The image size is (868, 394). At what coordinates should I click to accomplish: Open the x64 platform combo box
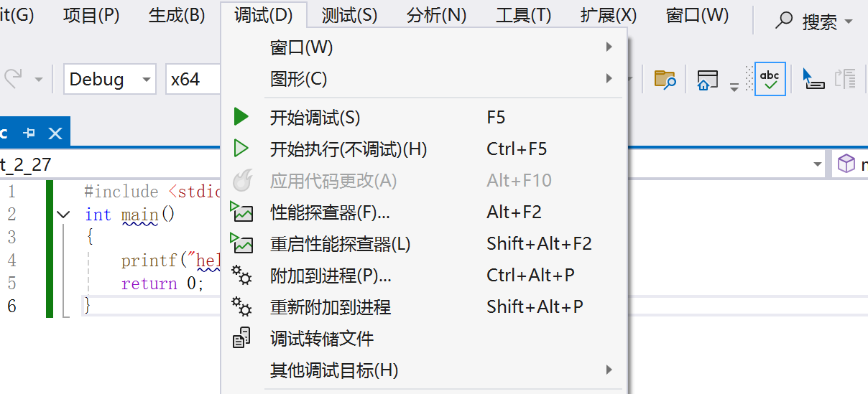click(x=193, y=79)
